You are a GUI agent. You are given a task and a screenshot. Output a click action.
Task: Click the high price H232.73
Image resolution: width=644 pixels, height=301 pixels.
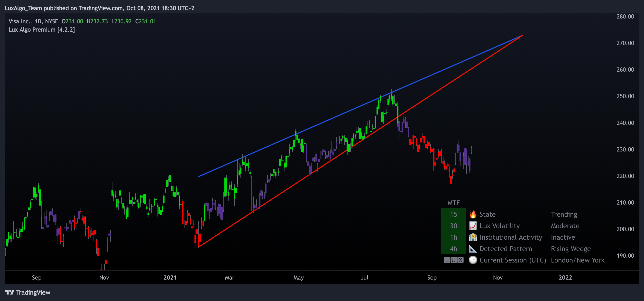click(97, 21)
